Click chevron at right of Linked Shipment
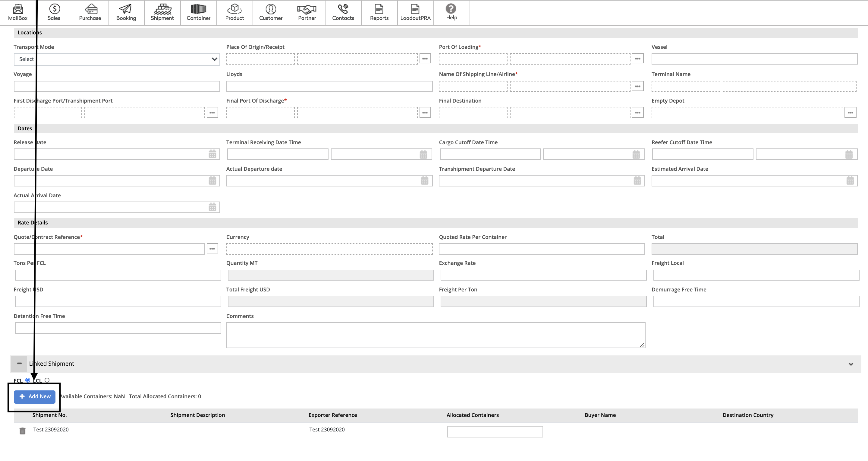Screen dimensions: 868x461 point(851,364)
